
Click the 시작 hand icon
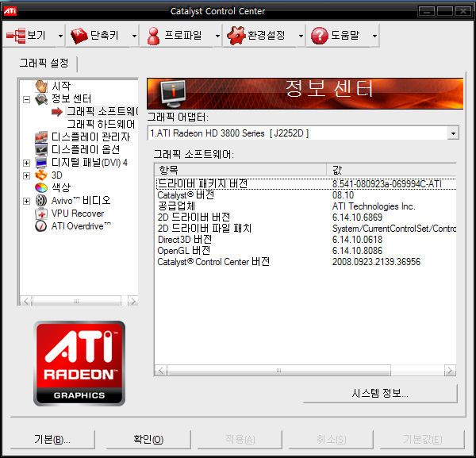coord(41,87)
